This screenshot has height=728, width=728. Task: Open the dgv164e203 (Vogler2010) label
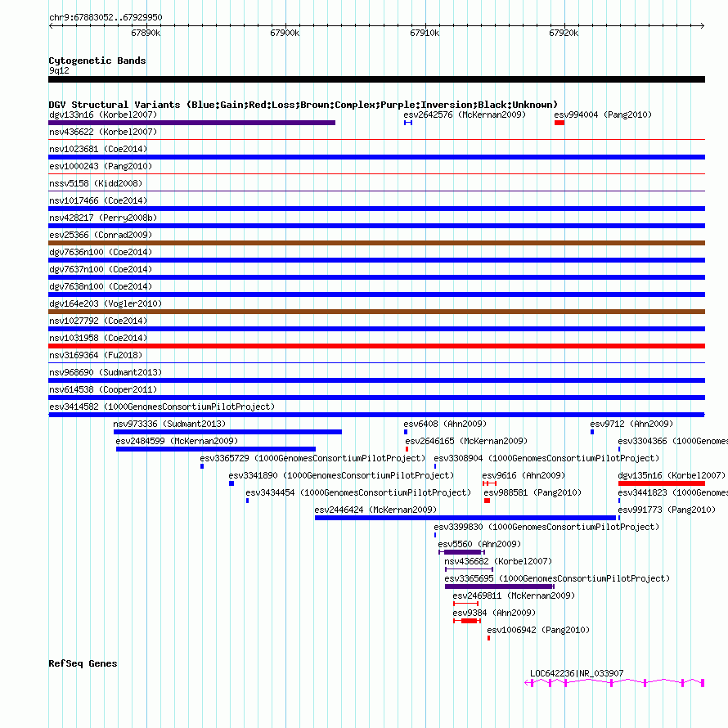[x=106, y=303]
